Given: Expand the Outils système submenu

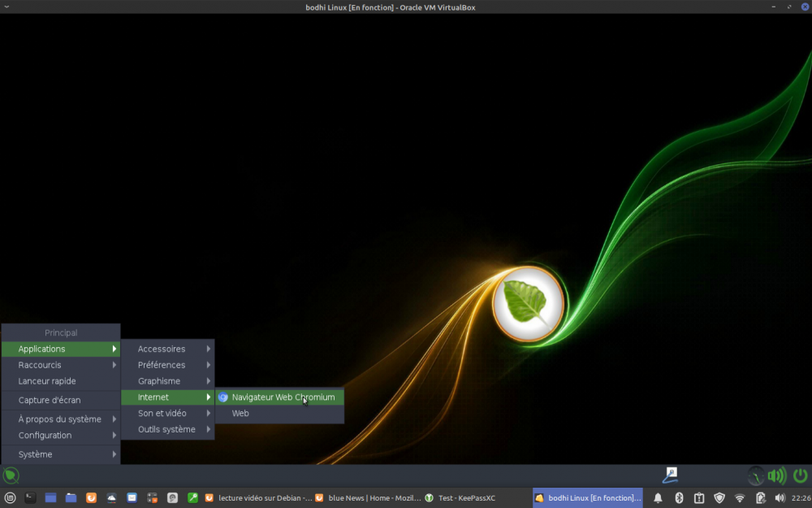Looking at the screenshot, I should (167, 429).
